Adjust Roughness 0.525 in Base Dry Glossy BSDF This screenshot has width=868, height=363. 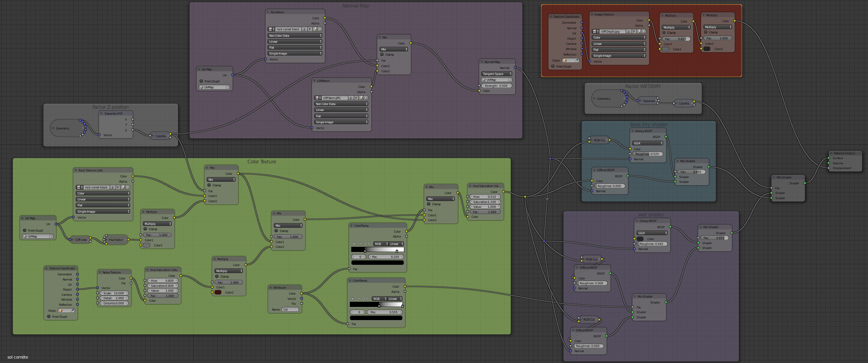coord(648,154)
